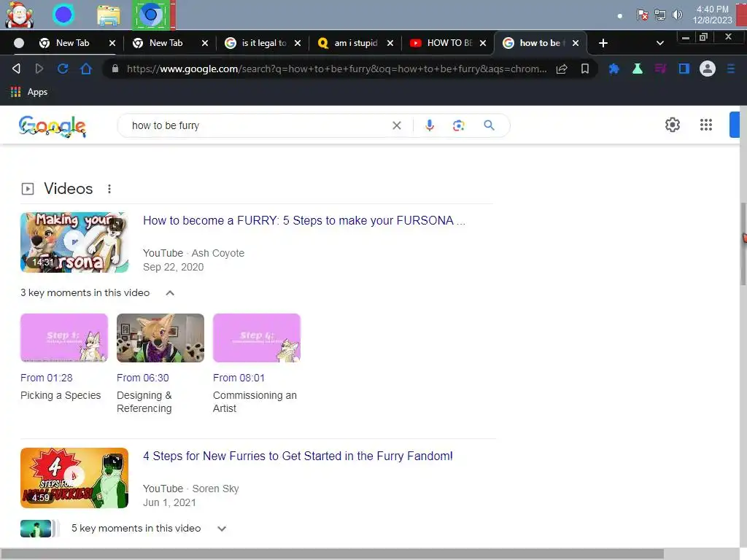The height and width of the screenshot is (560, 747).
Task: Select the Chromium taskbar window icon
Action: tap(151, 15)
